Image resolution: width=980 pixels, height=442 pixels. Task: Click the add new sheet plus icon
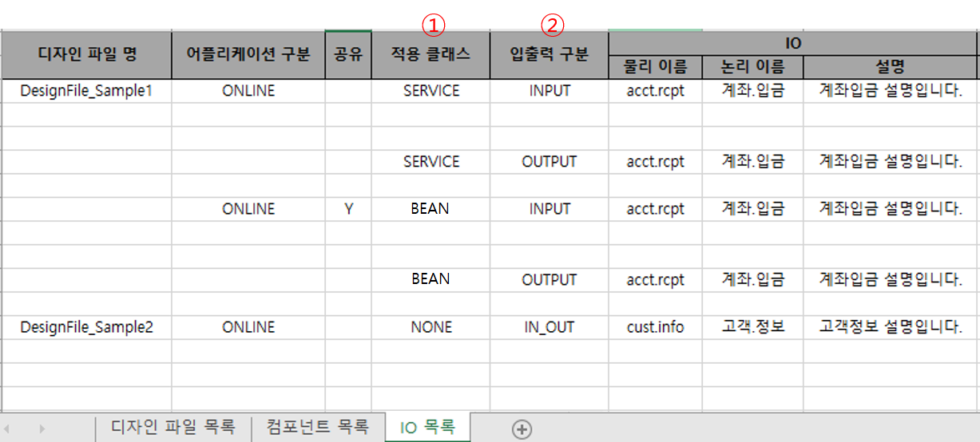pyautogui.click(x=522, y=429)
